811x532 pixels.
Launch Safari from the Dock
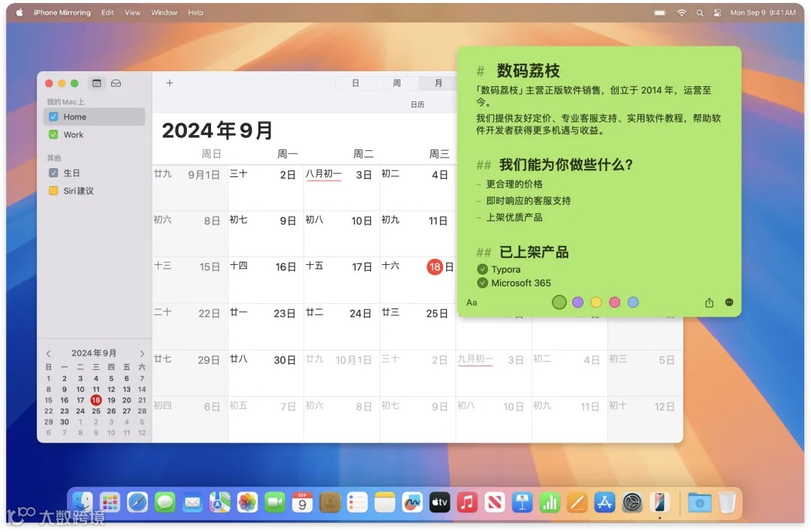click(137, 502)
